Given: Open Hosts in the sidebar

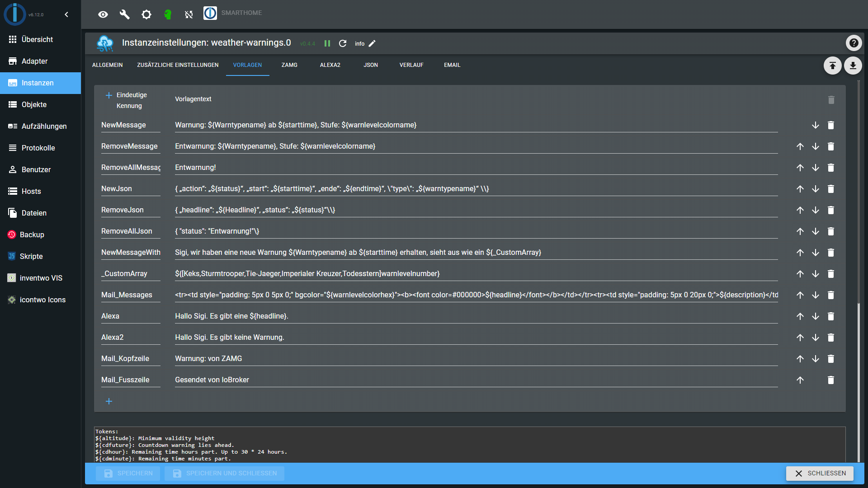Looking at the screenshot, I should pos(41,191).
